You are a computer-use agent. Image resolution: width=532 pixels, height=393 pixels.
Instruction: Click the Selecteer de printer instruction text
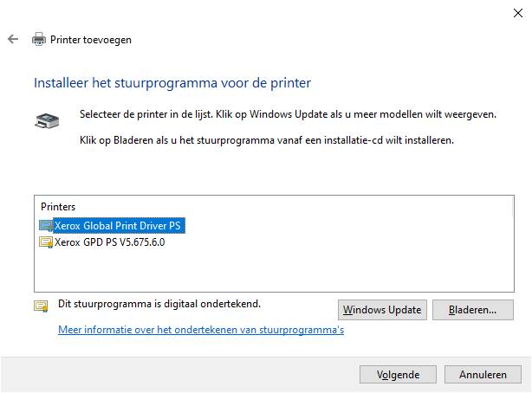tap(288, 114)
